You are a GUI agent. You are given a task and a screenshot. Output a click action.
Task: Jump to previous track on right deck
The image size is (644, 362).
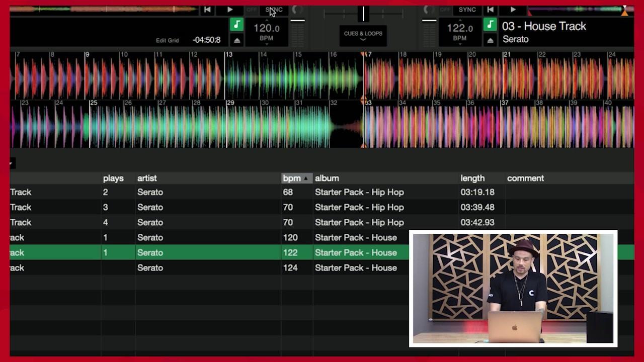491,10
